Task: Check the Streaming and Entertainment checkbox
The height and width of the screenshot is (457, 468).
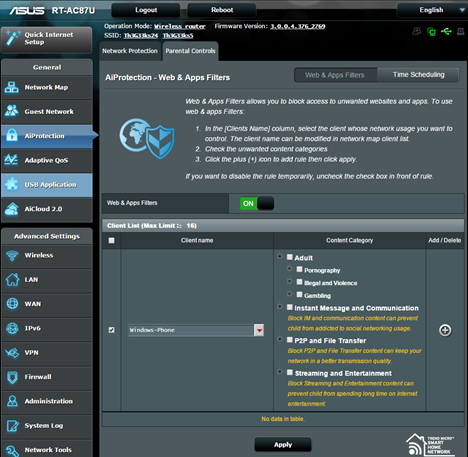Action: pyautogui.click(x=290, y=372)
